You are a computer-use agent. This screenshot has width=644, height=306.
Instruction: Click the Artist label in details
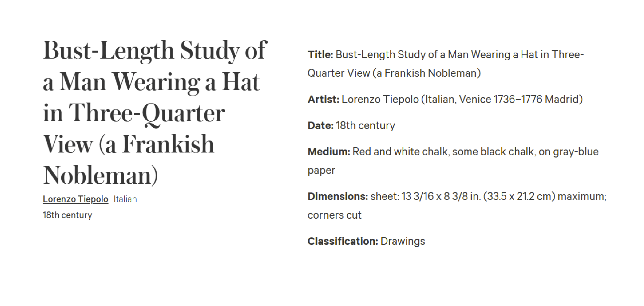(x=323, y=99)
